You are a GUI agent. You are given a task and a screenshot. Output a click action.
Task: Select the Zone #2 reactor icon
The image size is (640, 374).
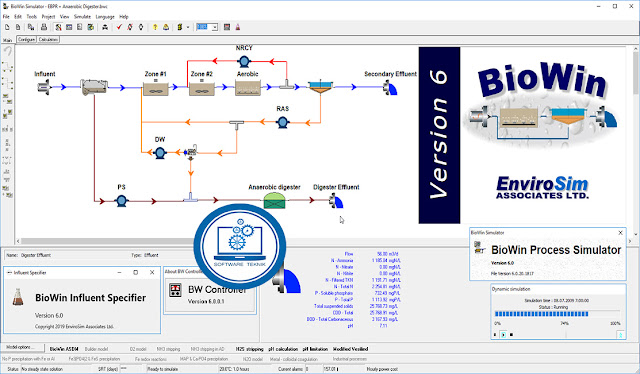pos(202,89)
